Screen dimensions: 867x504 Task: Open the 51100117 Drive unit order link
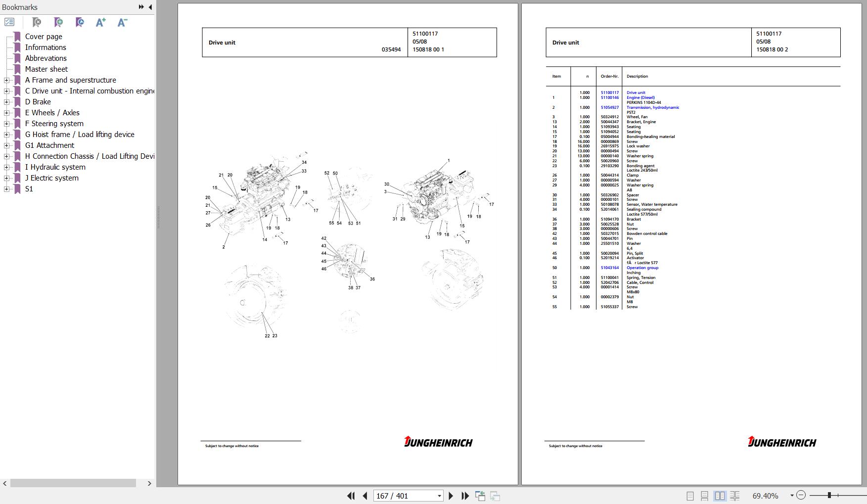click(610, 92)
